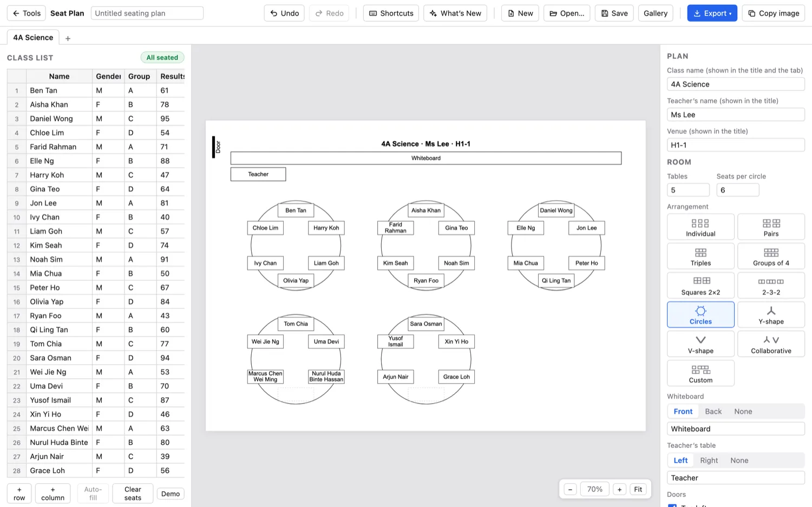Zoom in with the plus button
The image size is (812, 507).
pyautogui.click(x=620, y=489)
